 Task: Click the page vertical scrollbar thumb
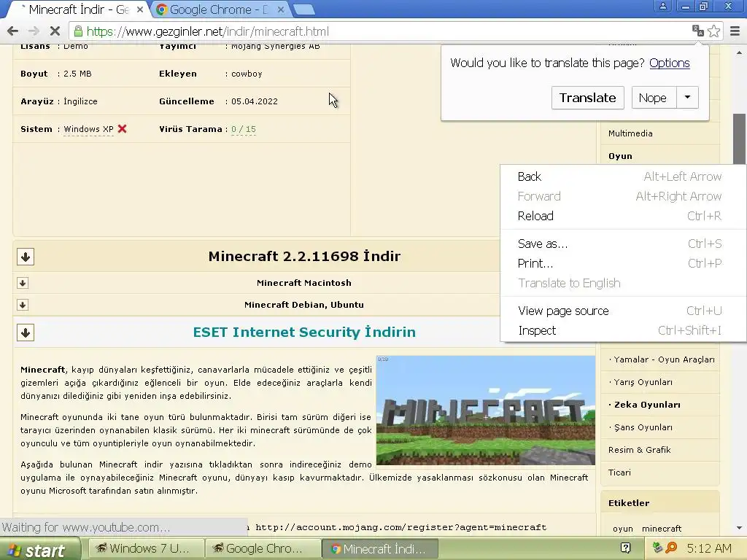click(739, 139)
